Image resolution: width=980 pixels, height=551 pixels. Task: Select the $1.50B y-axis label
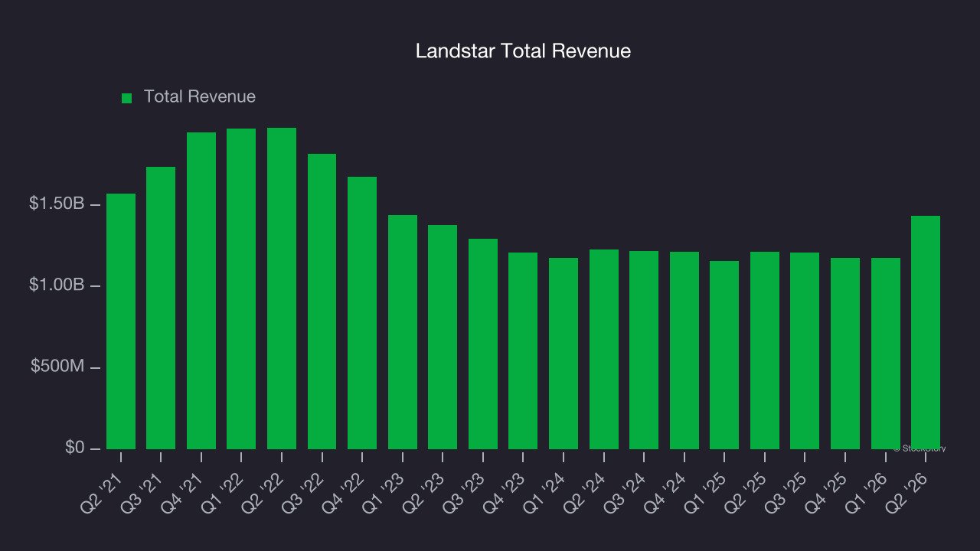tap(57, 204)
